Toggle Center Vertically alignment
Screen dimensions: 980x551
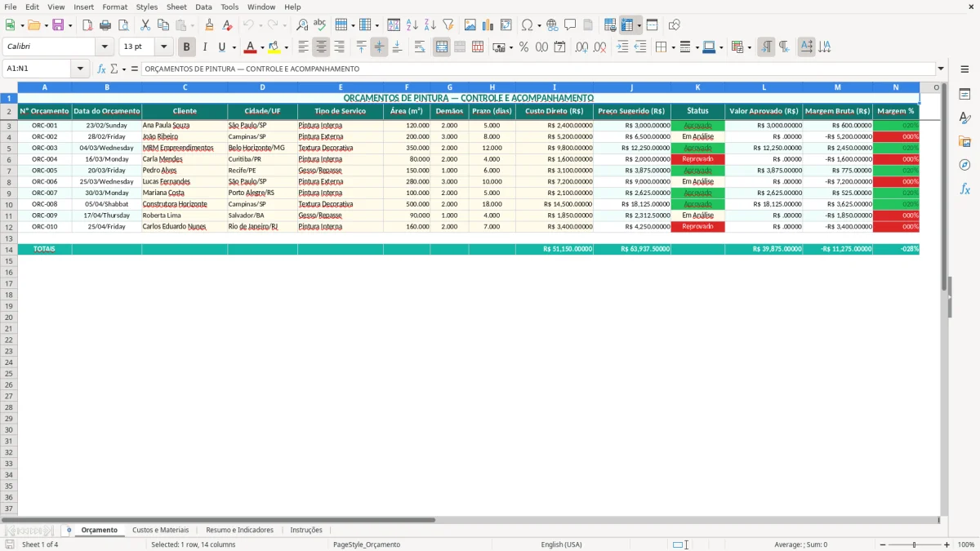tap(379, 47)
